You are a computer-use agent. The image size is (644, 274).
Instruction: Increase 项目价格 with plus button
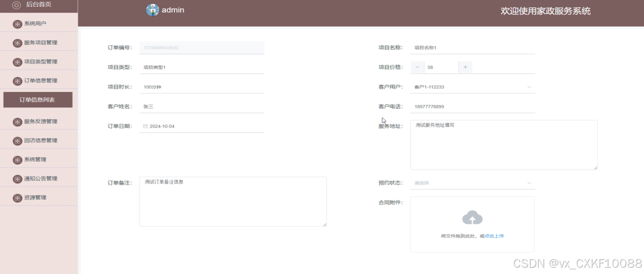click(465, 67)
